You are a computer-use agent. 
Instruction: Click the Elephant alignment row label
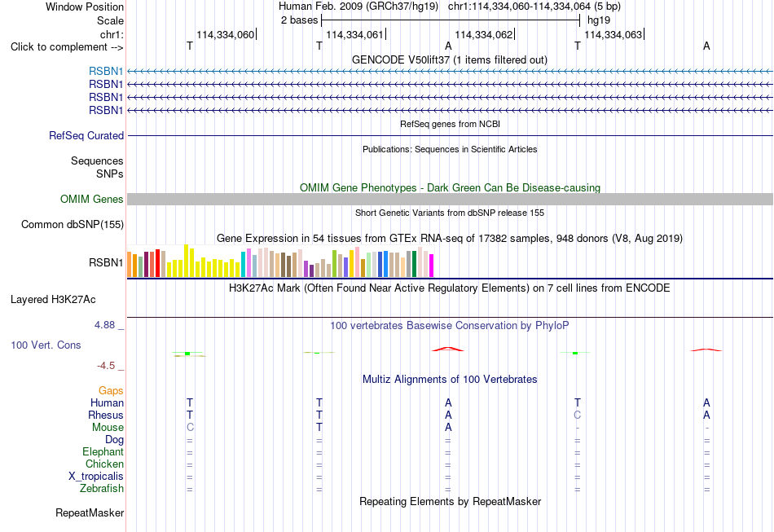point(103,452)
